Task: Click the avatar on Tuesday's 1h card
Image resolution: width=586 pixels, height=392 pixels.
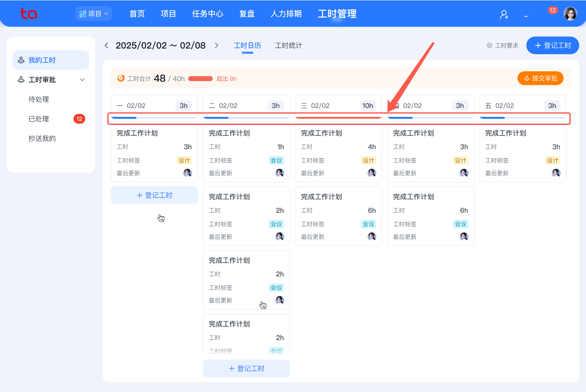Action: point(280,173)
